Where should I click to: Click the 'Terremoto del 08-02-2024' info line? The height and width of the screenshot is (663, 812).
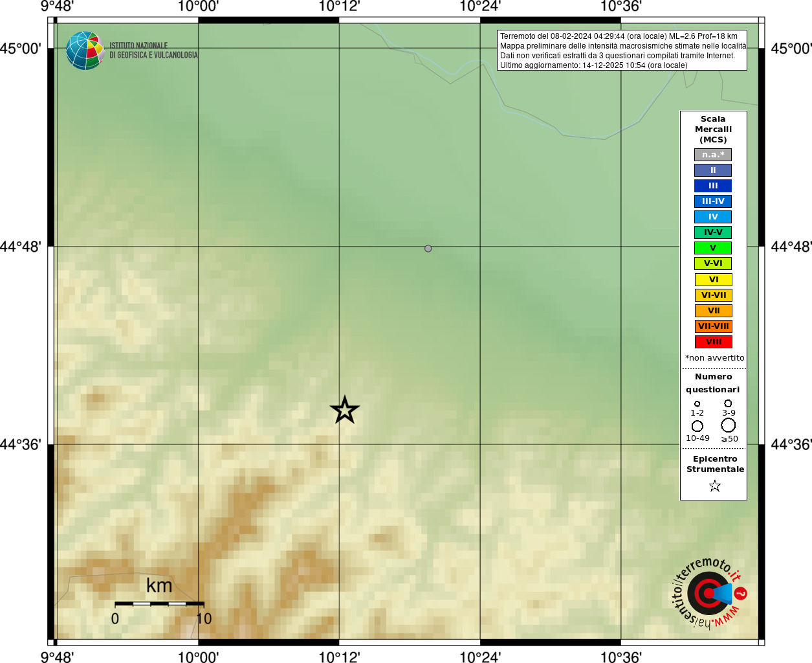coord(619,36)
